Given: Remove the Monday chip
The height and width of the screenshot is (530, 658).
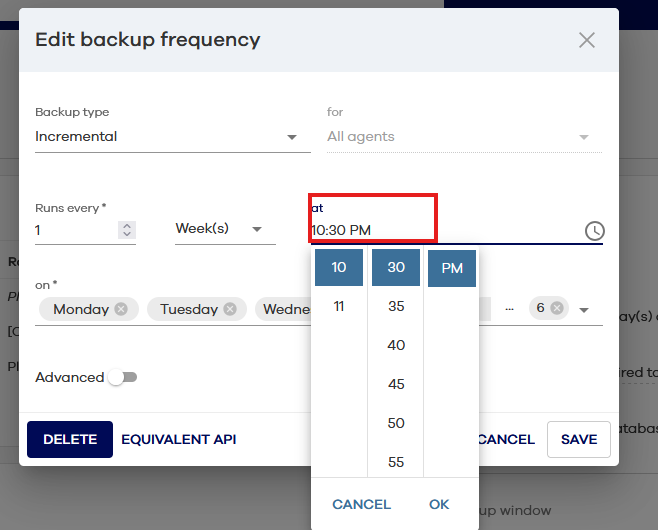Looking at the screenshot, I should tap(121, 309).
